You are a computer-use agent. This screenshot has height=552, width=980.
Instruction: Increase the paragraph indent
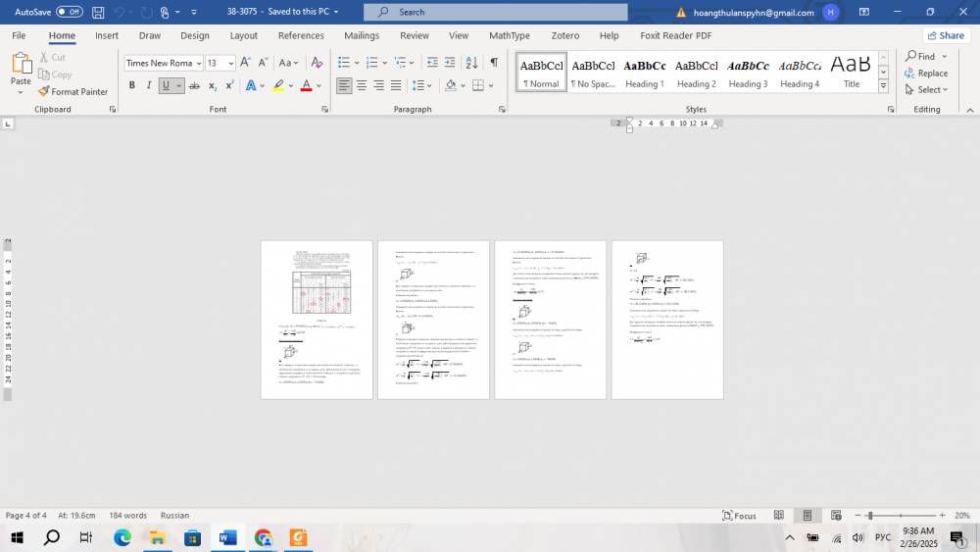click(x=450, y=63)
